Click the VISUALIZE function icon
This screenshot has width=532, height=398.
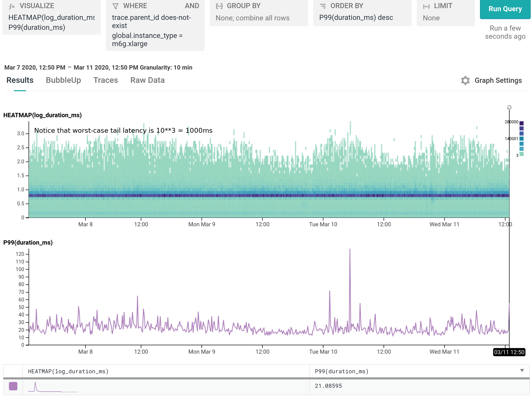tap(12, 6)
